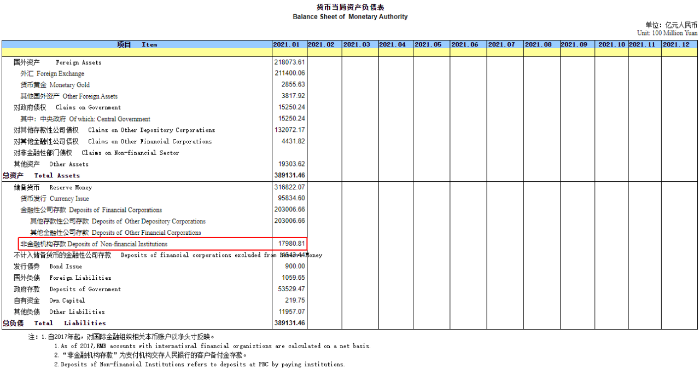Click the Foreign Liabilities value 1059.65
700x369 pixels.
click(293, 278)
